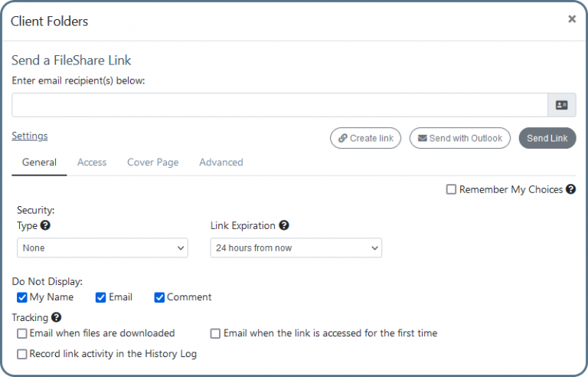The image size is (588, 377).
Task: Check Record link activity in History Log
Action: (x=22, y=354)
